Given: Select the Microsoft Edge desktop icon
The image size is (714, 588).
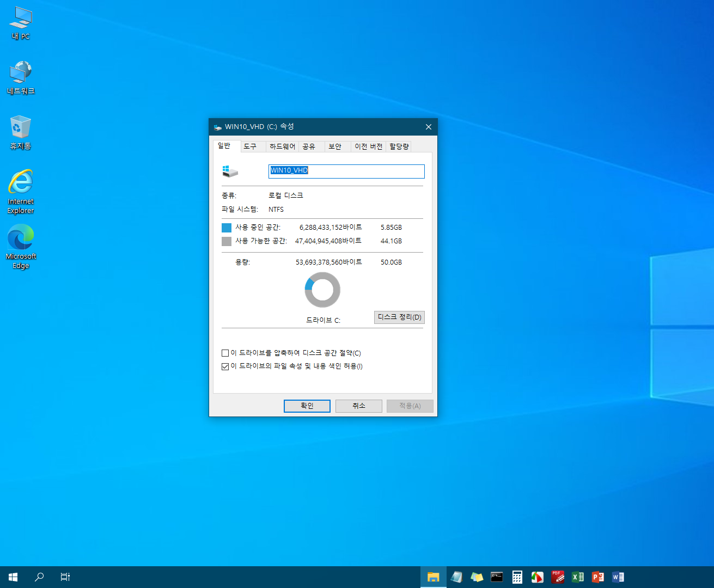Looking at the screenshot, I should pyautogui.click(x=21, y=247).
